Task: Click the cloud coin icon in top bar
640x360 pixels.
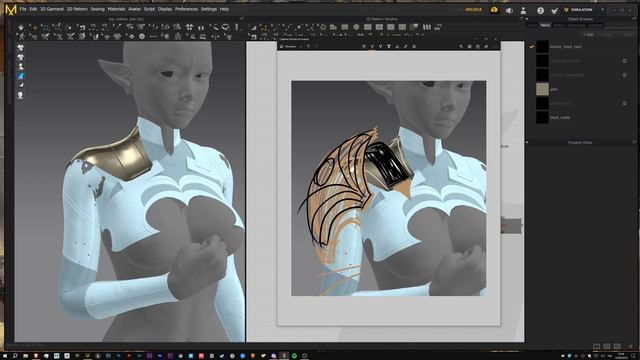Action: pyautogui.click(x=494, y=10)
